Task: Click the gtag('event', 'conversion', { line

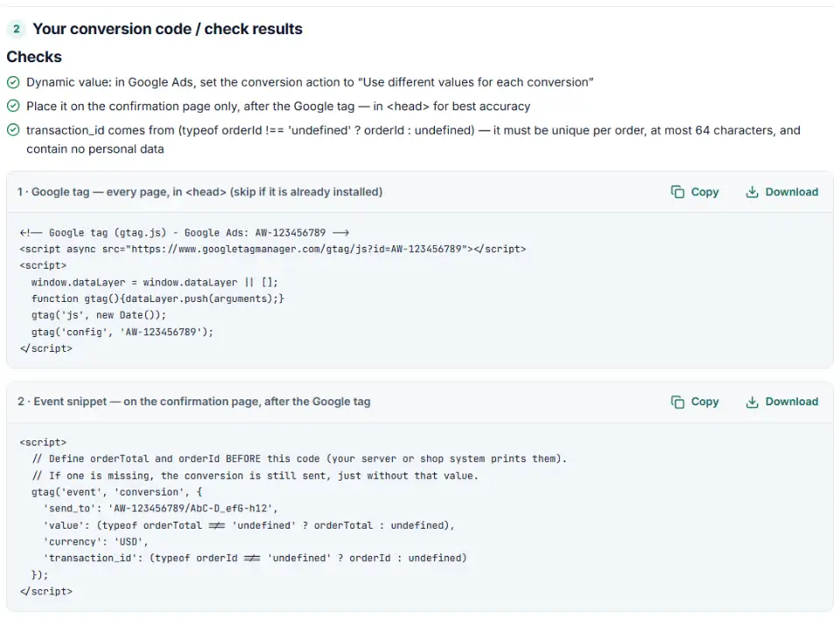Action: [x=116, y=492]
